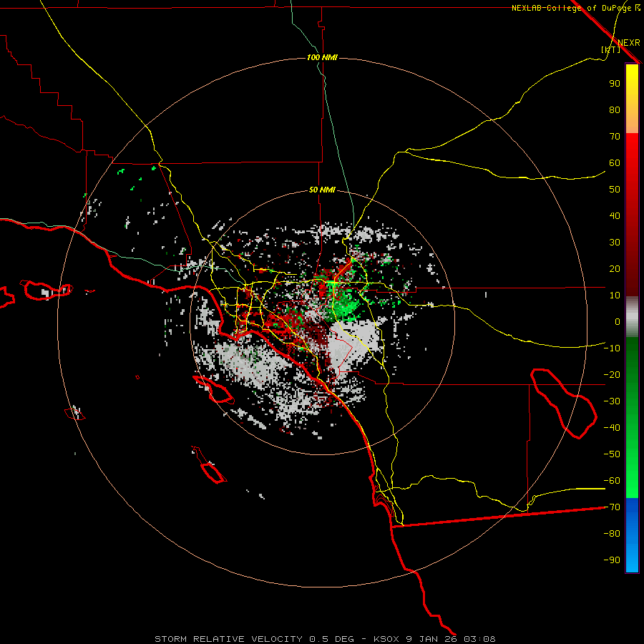Pick the blue segment of the color bar
Image resolution: width=644 pixels, height=644 pixels.
632,535
